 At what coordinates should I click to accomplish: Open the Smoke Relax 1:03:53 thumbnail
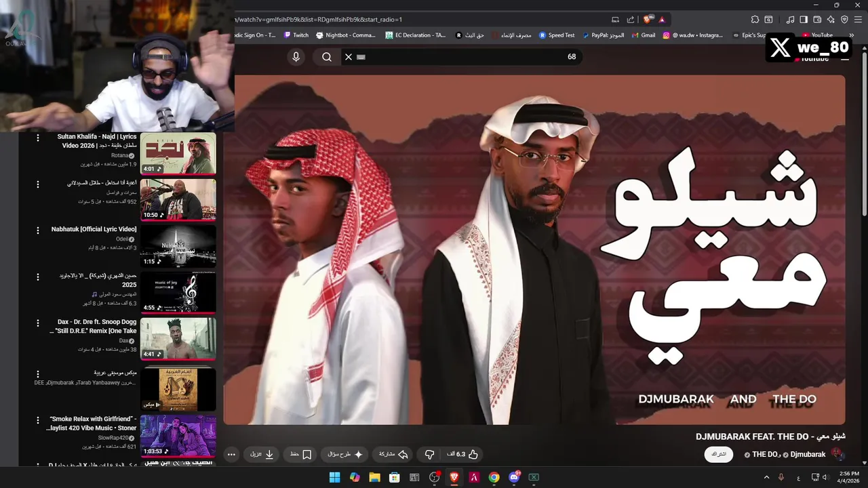(178, 436)
